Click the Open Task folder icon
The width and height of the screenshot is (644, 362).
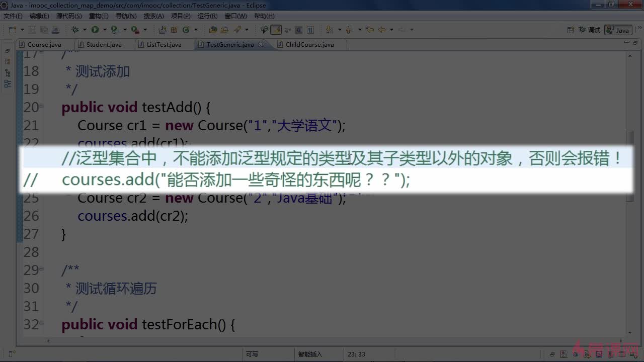(x=224, y=30)
